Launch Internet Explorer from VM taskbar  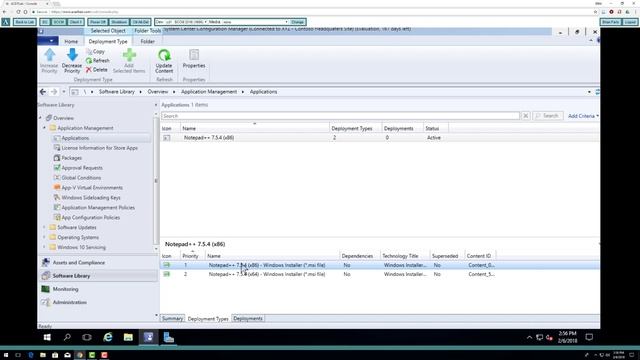click(x=108, y=338)
